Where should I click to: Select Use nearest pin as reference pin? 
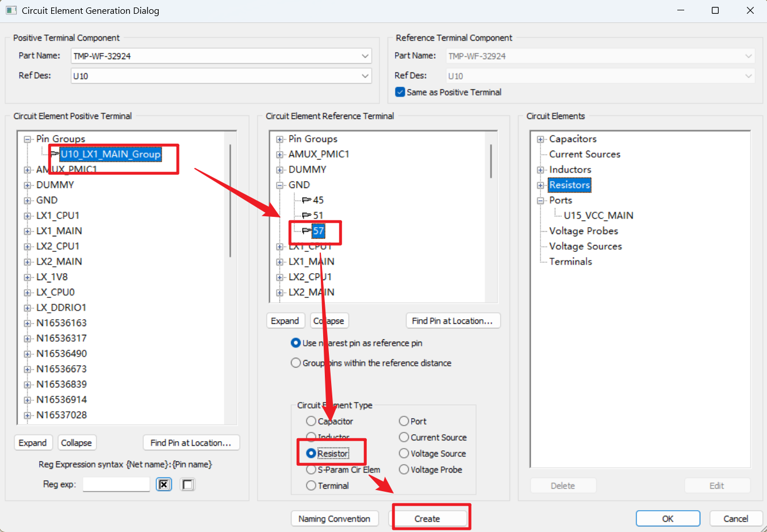click(296, 343)
